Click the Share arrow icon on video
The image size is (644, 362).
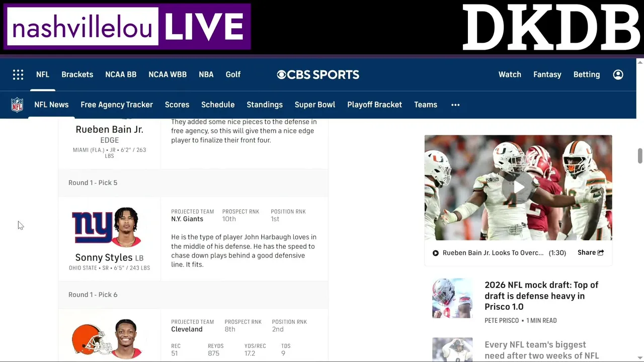(x=600, y=252)
